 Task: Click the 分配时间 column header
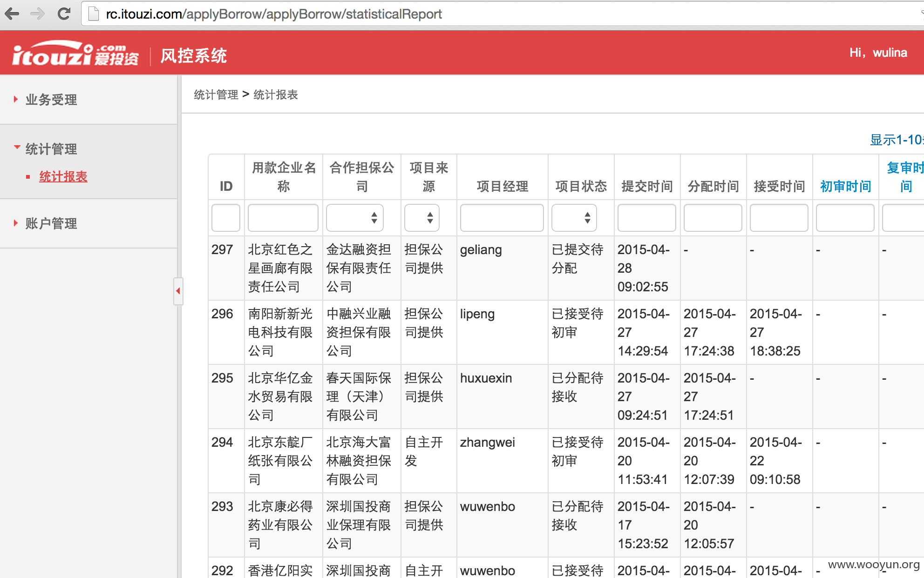713,187
